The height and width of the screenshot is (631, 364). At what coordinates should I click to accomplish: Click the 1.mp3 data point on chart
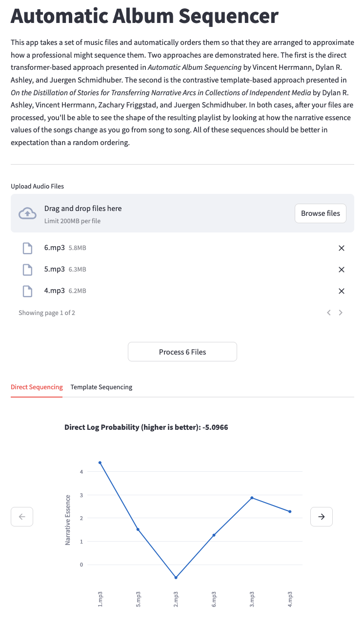click(100, 463)
